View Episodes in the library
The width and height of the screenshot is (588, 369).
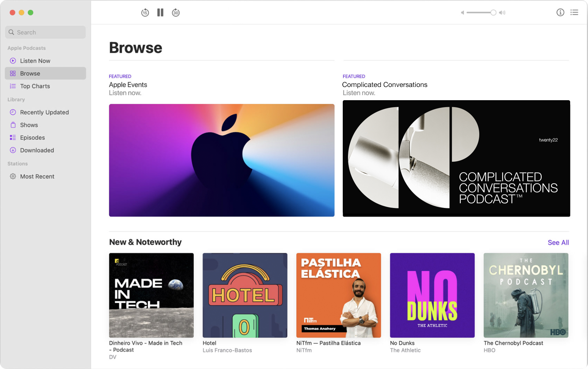(x=45, y=138)
